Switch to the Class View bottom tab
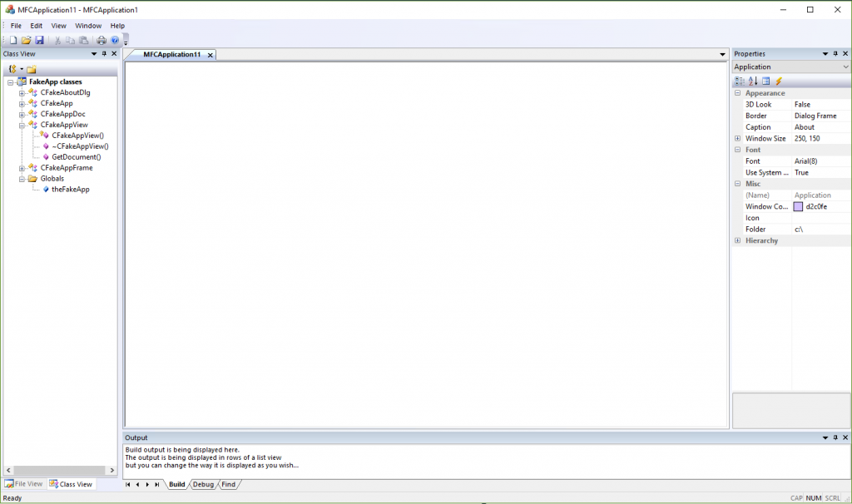Image resolution: width=852 pixels, height=504 pixels. coord(72,484)
